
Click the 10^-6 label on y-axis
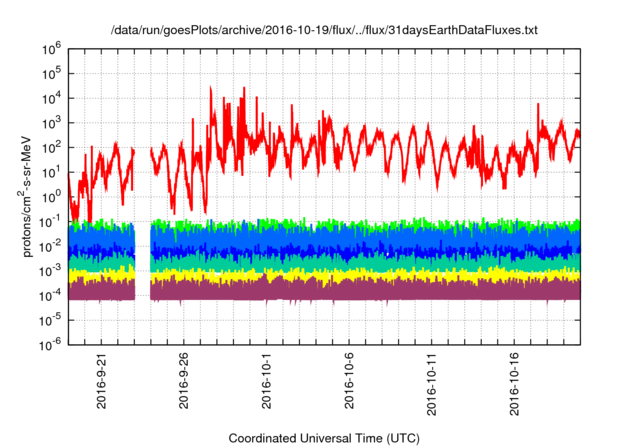pos(52,344)
